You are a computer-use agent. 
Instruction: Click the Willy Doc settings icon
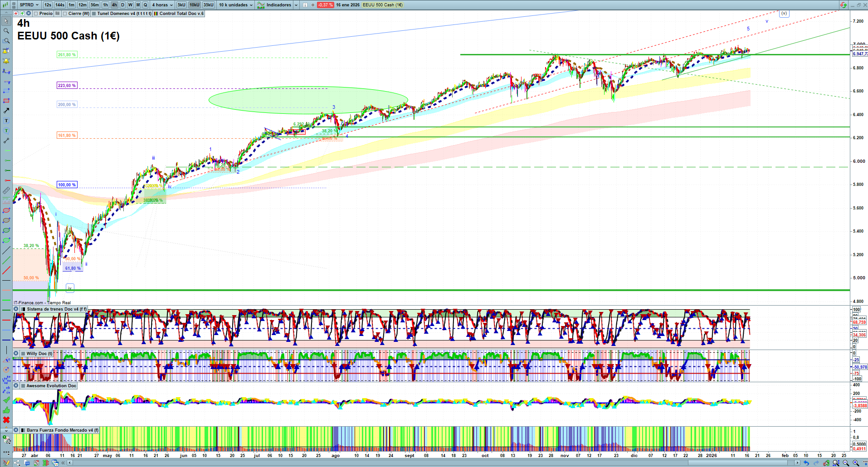[16, 354]
